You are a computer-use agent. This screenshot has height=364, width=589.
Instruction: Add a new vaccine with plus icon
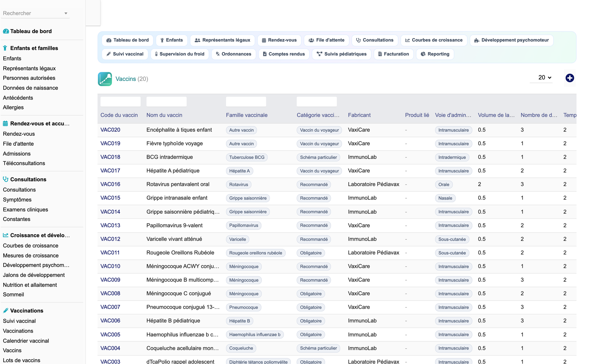tap(570, 78)
